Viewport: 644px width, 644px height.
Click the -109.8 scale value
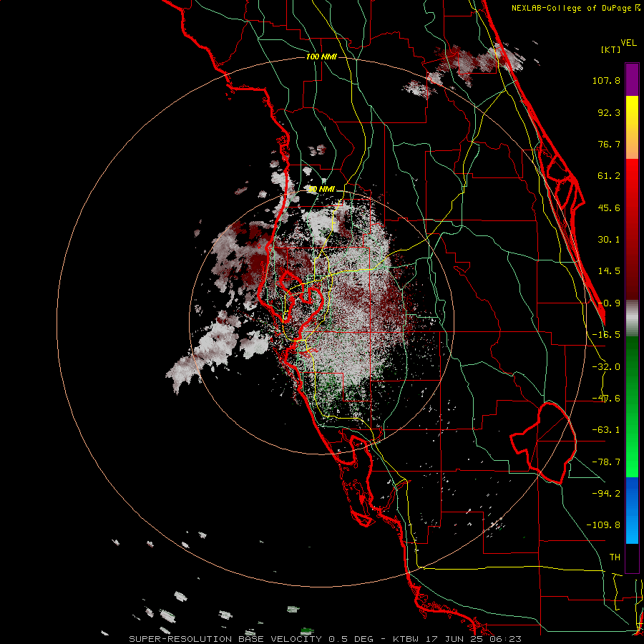point(603,525)
